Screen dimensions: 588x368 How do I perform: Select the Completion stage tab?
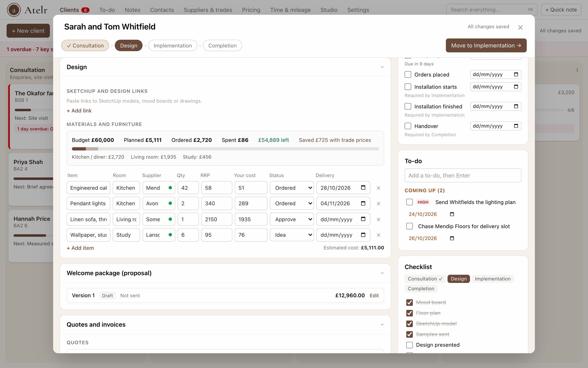pos(222,45)
